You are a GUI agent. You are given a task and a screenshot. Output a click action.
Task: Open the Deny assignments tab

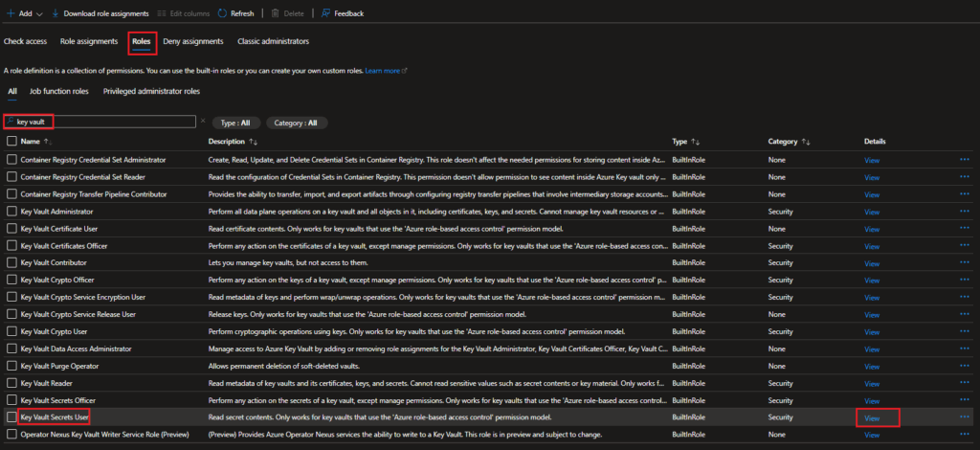point(193,41)
